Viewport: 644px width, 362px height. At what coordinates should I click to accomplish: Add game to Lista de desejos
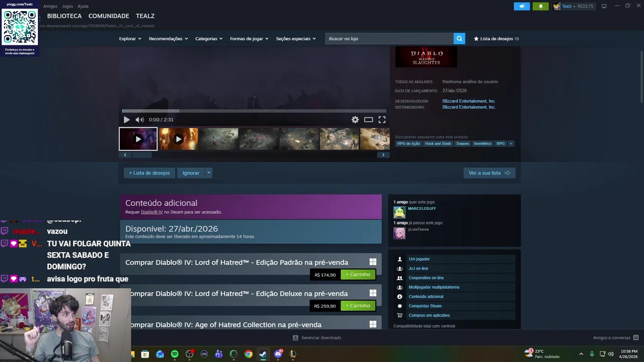(x=149, y=173)
